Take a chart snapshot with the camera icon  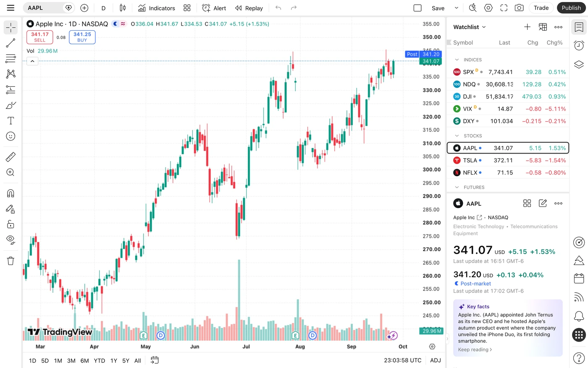pos(519,8)
